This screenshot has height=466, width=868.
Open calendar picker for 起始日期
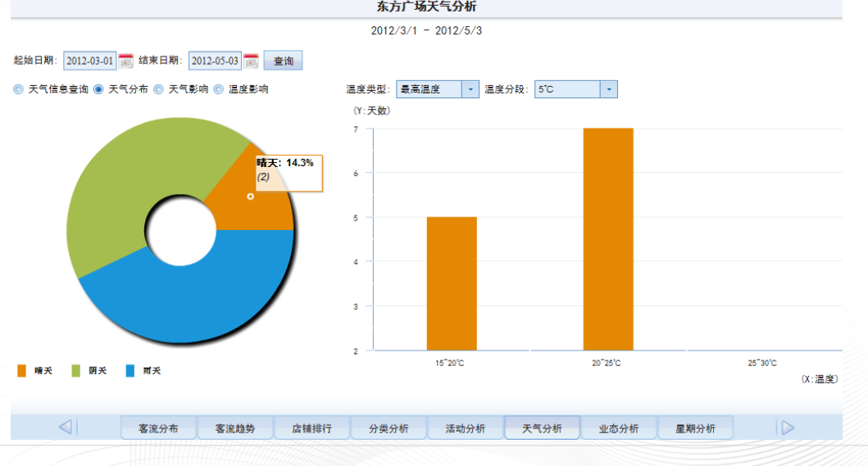(x=125, y=61)
